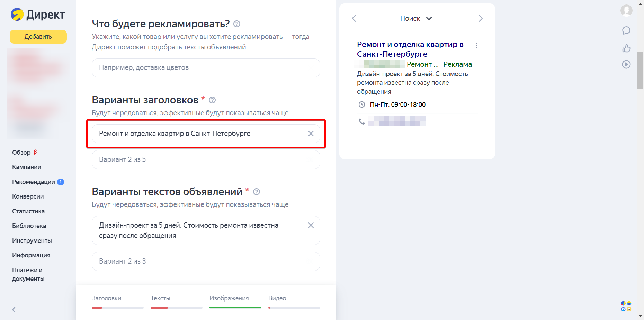Click the yellow "Добавить" button
Screen dimensions: 644x320
[38, 36]
